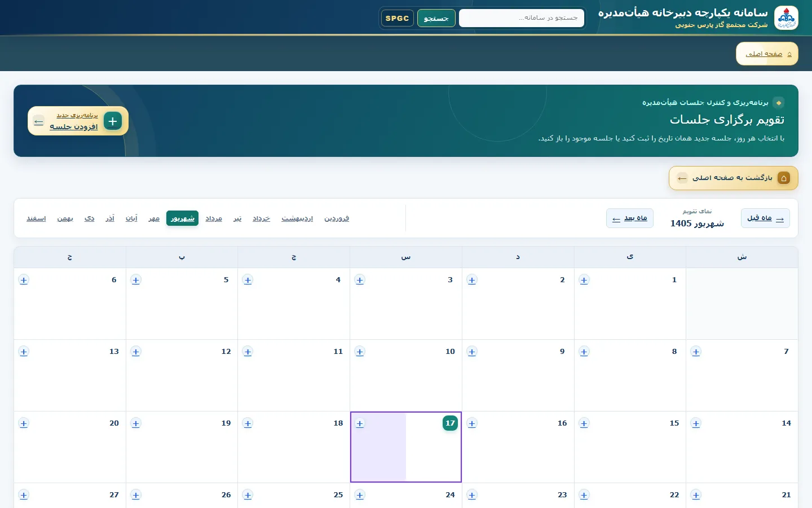Viewport: 812px width, 508px height.
Task: Open the بهمن month tab
Action: pos(65,218)
